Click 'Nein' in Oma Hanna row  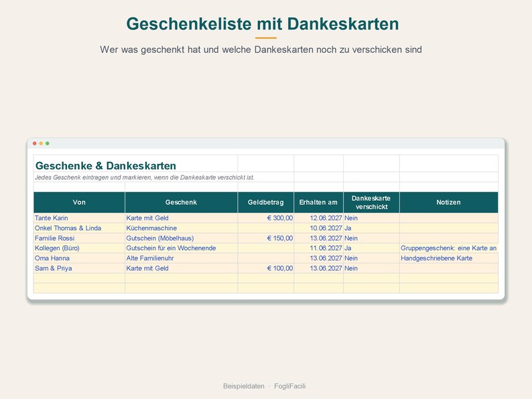point(371,258)
